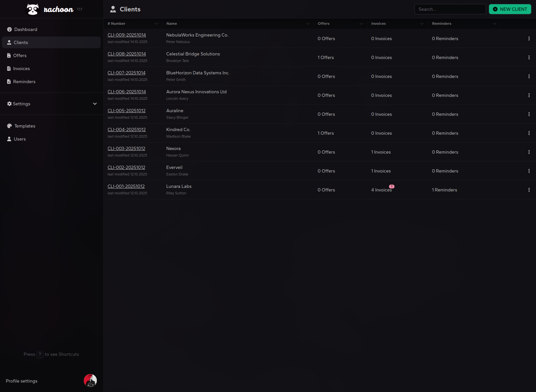This screenshot has width=536, height=392.
Task: Click the red notification badge on Lunara Labs invoices
Action: pos(392,187)
